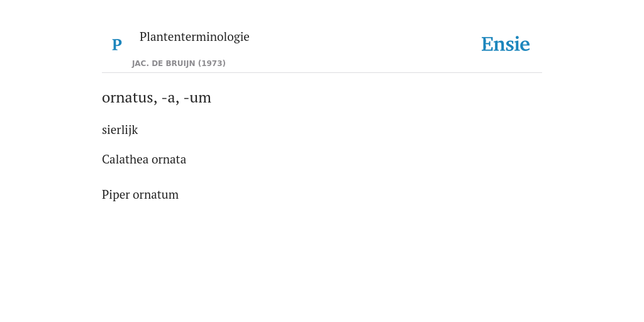Click the horizontal divider below the header
This screenshot has height=322, width=644.
pos(322,73)
